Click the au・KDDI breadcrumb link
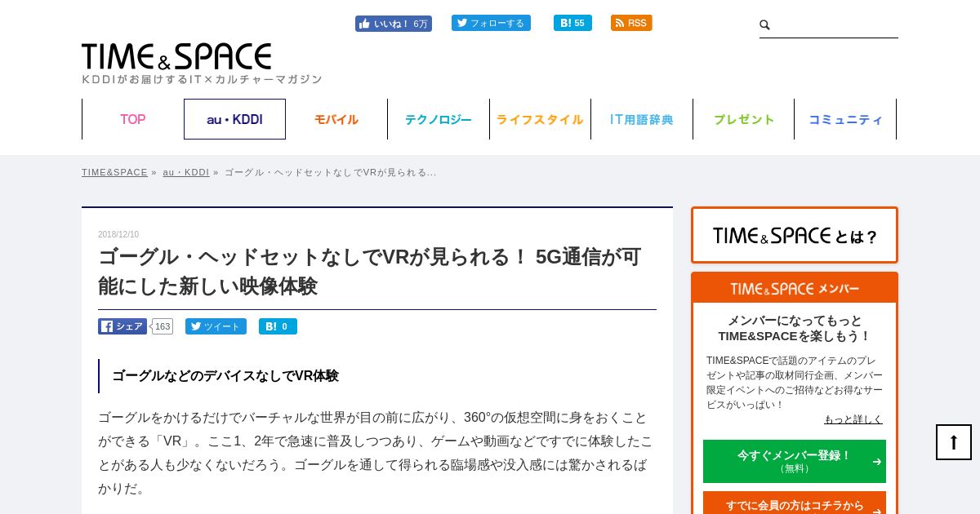 click(186, 172)
